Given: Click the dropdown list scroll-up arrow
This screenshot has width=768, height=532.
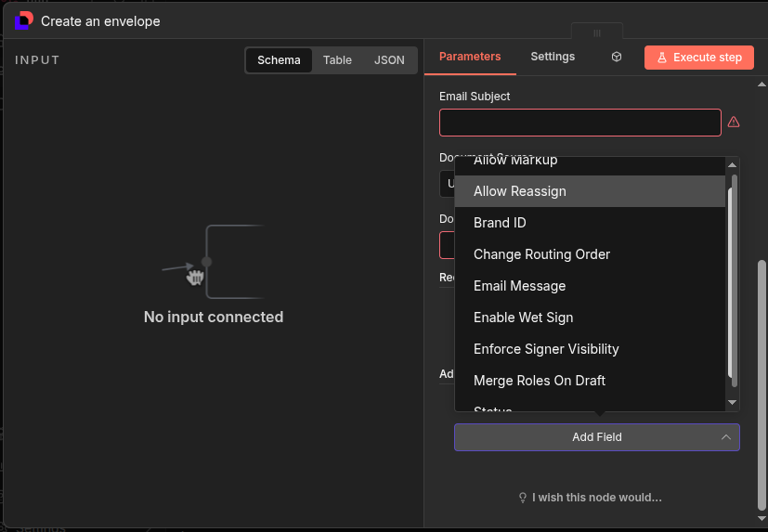Looking at the screenshot, I should tap(732, 164).
